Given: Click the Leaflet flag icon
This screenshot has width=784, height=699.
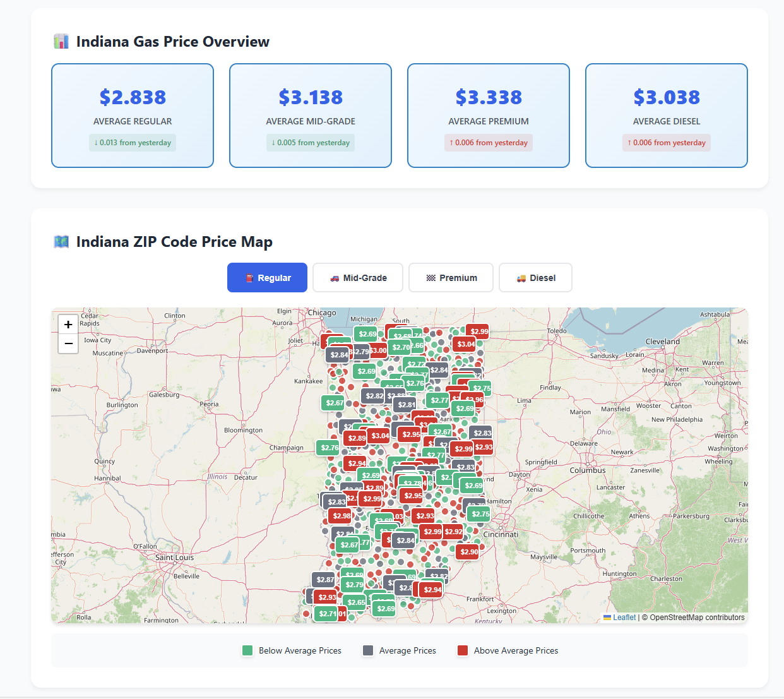Looking at the screenshot, I should [607, 618].
